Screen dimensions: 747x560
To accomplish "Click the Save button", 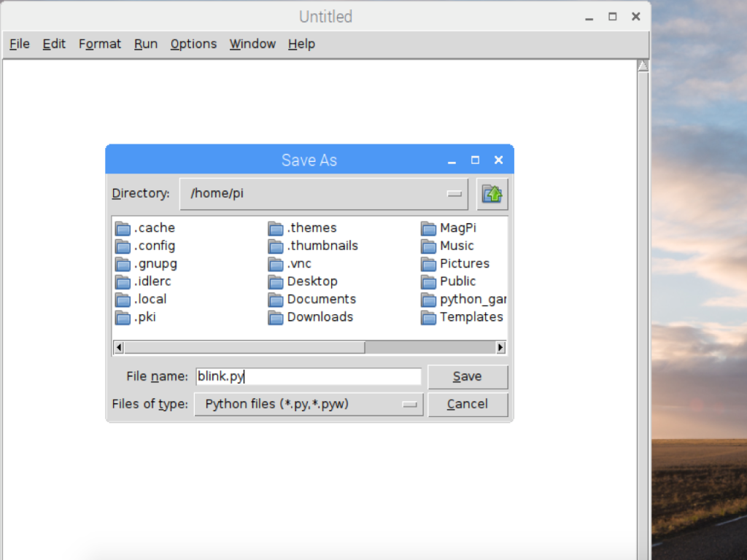I will pos(468,377).
